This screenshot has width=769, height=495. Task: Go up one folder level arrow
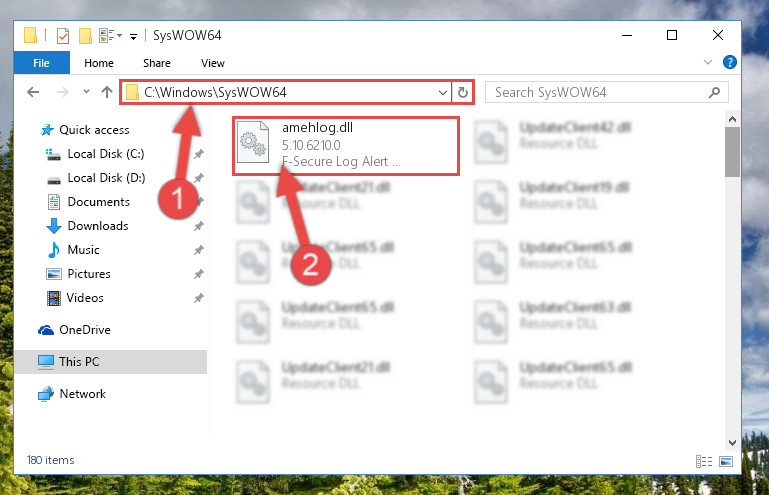107,92
